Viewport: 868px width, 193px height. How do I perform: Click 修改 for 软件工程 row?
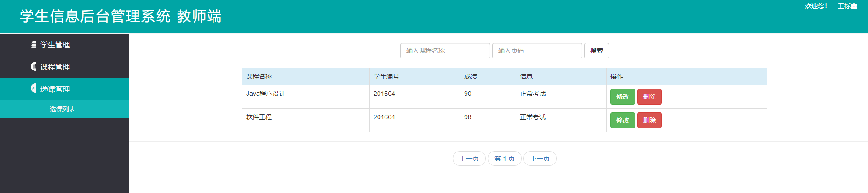(623, 120)
